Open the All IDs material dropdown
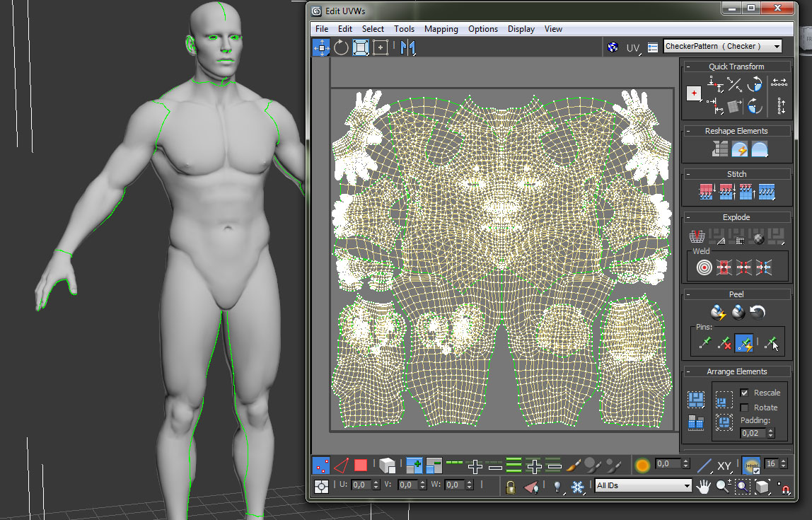Screen dimensions: 812x520 [x=643, y=485]
